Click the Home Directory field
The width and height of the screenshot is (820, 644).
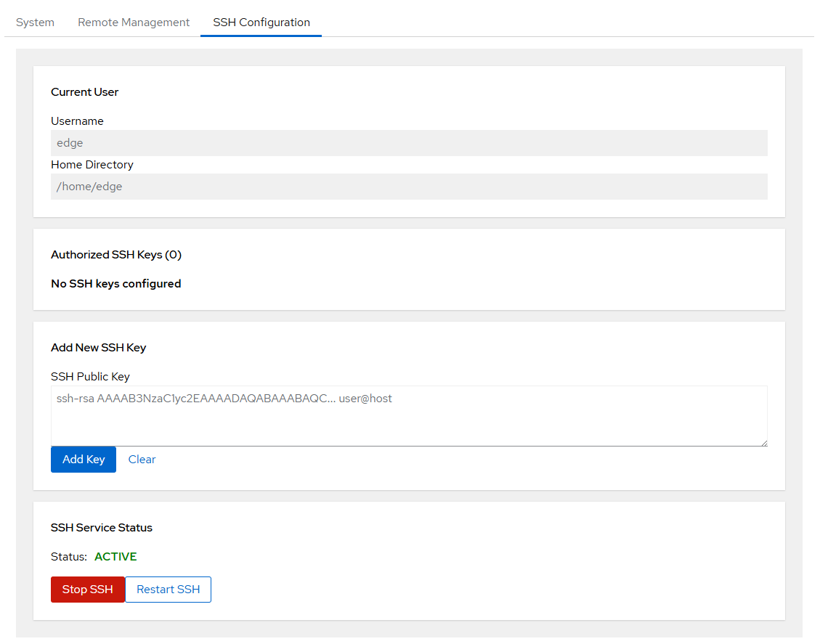click(x=409, y=187)
